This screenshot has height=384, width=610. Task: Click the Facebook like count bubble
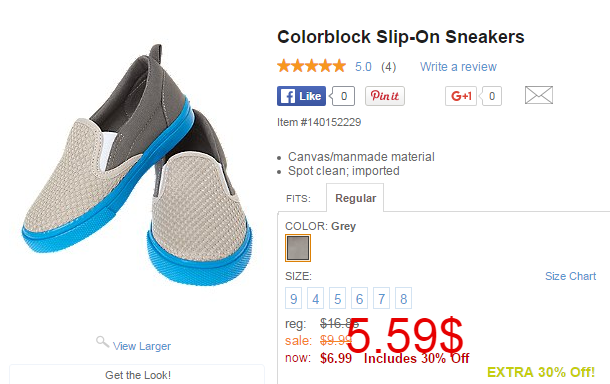pyautogui.click(x=343, y=96)
